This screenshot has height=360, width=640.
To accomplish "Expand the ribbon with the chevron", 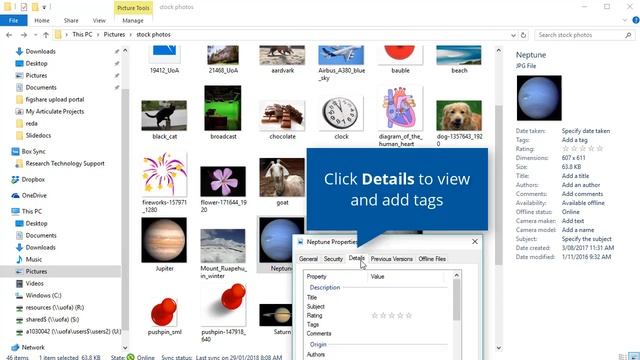I will [624, 20].
